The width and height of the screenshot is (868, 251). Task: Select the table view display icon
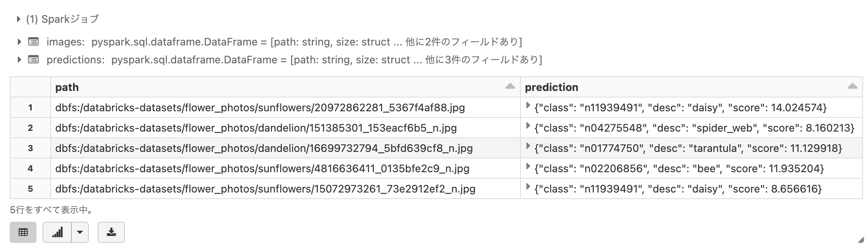pyautogui.click(x=23, y=232)
